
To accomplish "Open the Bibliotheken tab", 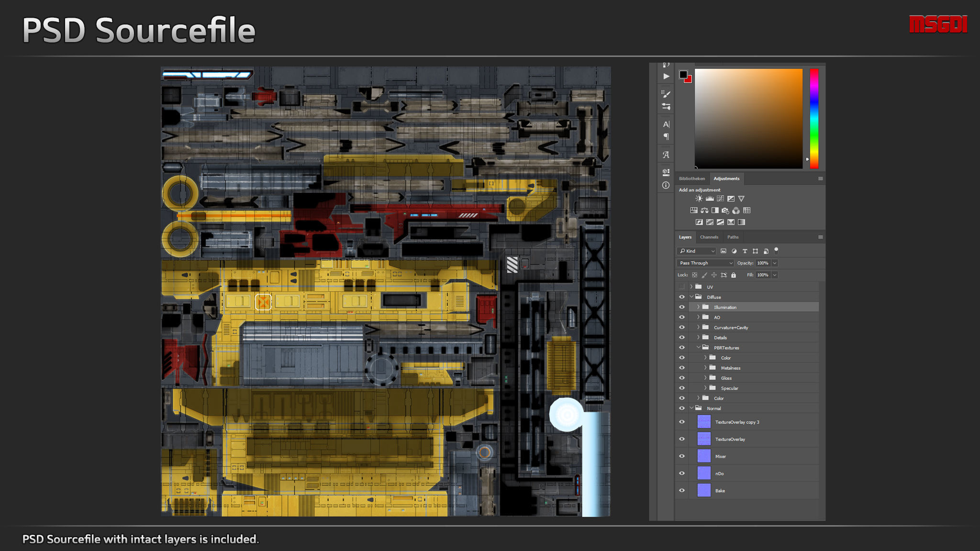I will tap(692, 179).
